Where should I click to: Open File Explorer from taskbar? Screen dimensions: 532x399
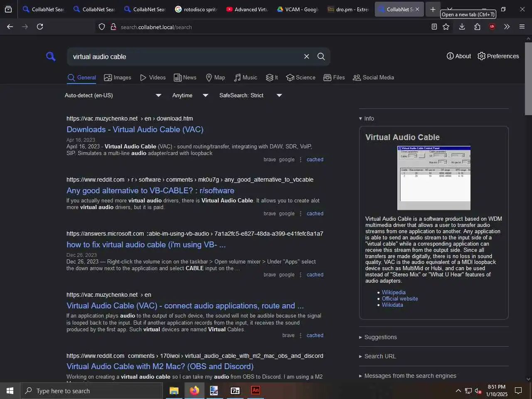[174, 391]
